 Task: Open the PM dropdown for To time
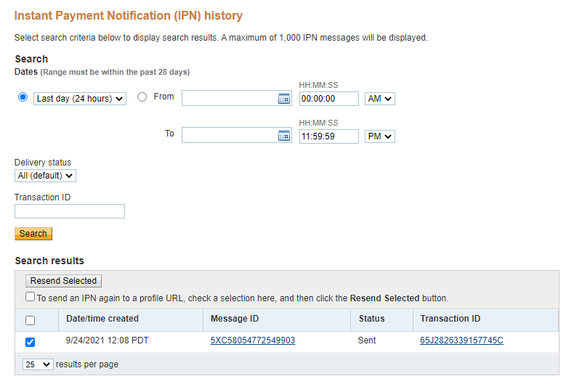coord(379,136)
